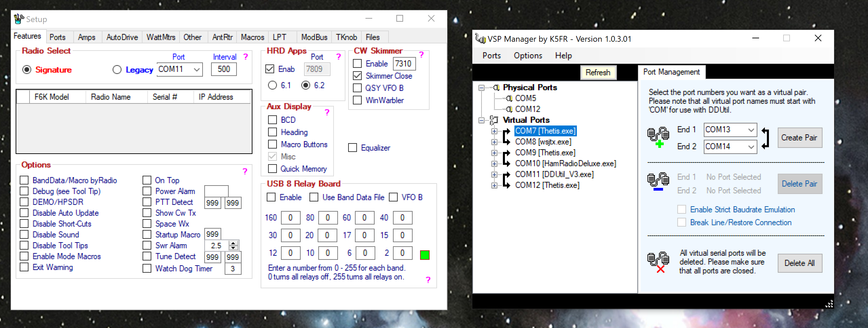Click the green relay status indicator square

[425, 255]
